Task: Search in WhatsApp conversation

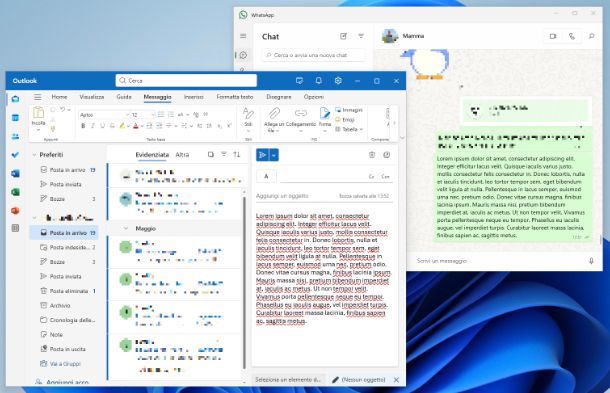Action: (x=591, y=36)
